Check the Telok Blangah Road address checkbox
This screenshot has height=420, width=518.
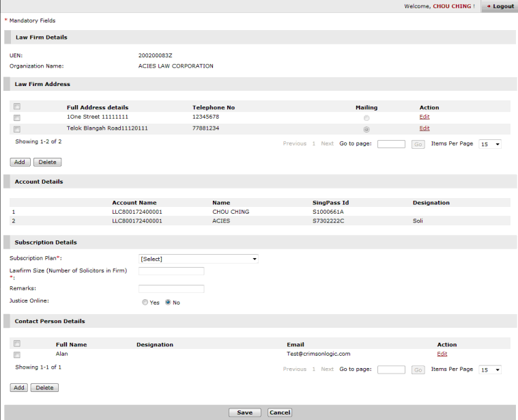coord(17,129)
